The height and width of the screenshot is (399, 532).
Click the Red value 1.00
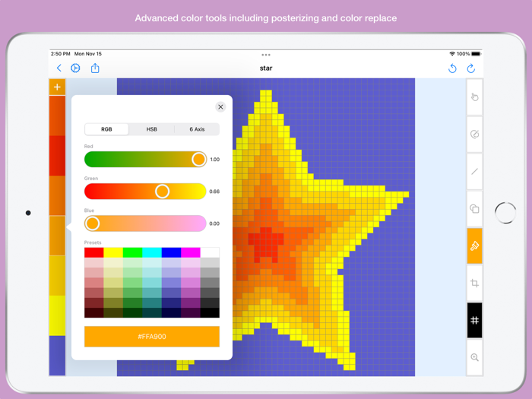click(215, 160)
